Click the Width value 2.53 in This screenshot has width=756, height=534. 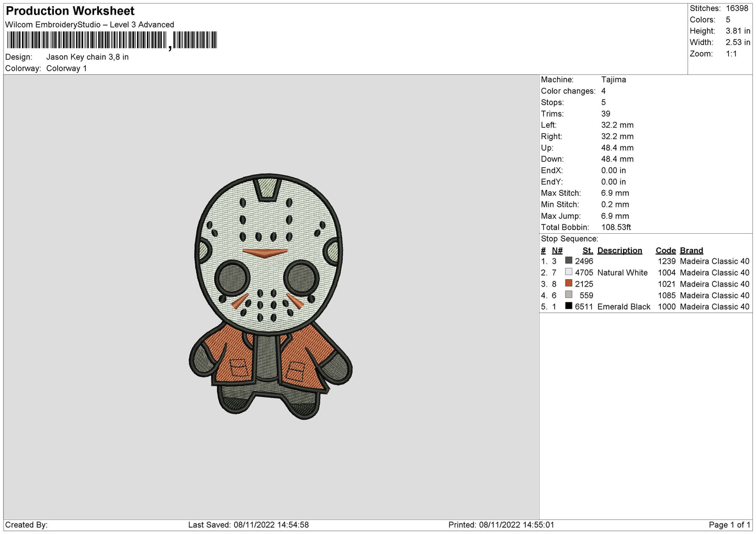(x=738, y=42)
